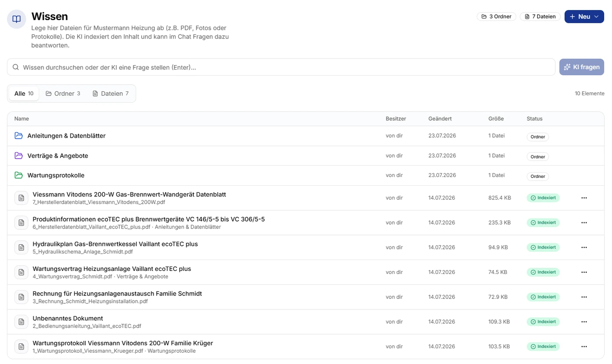Switch to the Ordner tab
Image resolution: width=612 pixels, height=364 pixels.
pos(63,94)
